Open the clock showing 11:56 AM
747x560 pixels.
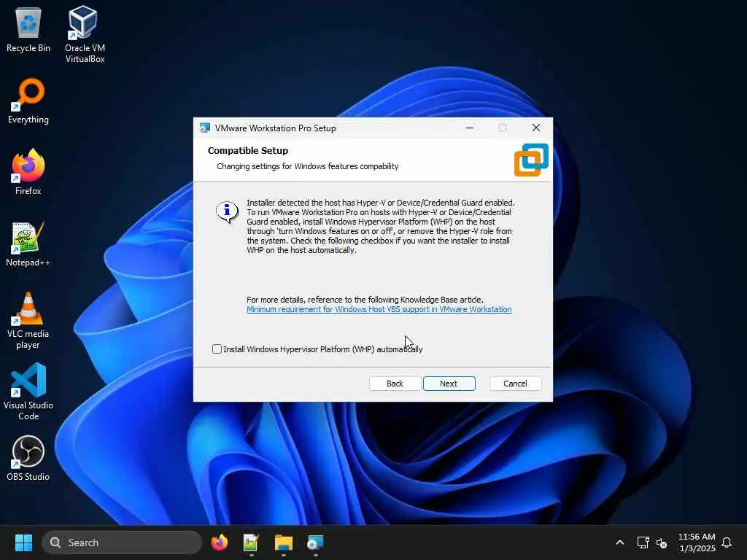coord(697,542)
